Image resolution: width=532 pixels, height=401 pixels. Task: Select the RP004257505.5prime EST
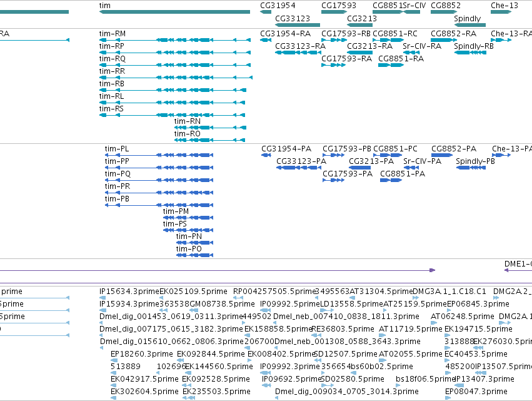click(x=238, y=298)
